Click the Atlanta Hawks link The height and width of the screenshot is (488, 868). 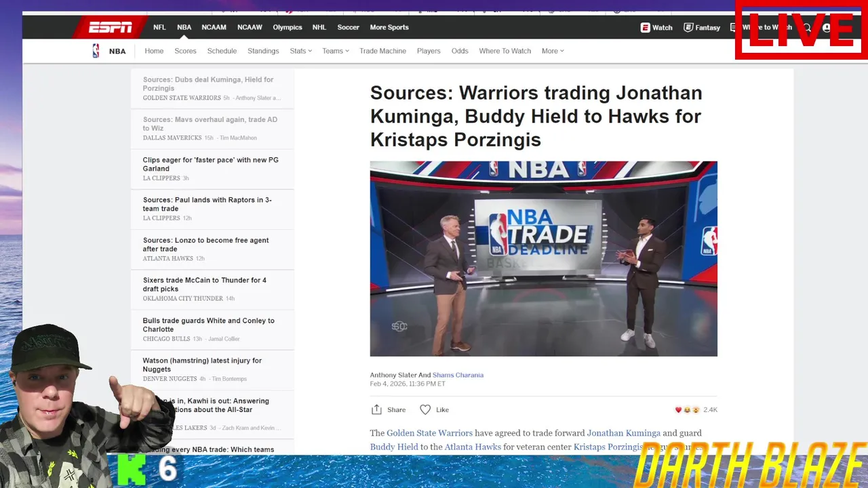coord(473,447)
